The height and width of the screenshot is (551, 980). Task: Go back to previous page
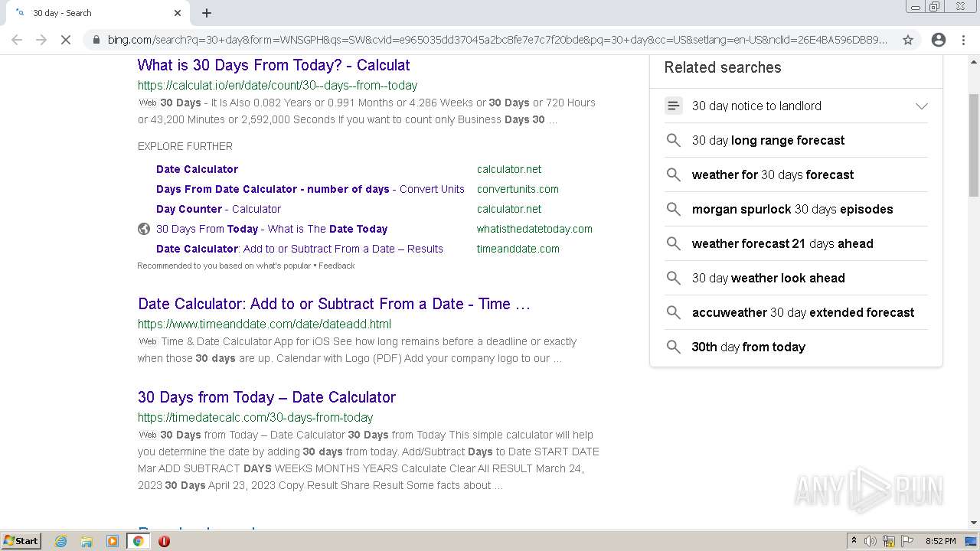tap(17, 40)
